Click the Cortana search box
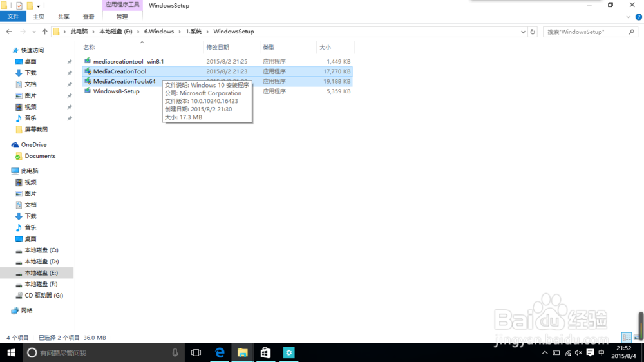Screen dimensions: 644x362 [102, 352]
